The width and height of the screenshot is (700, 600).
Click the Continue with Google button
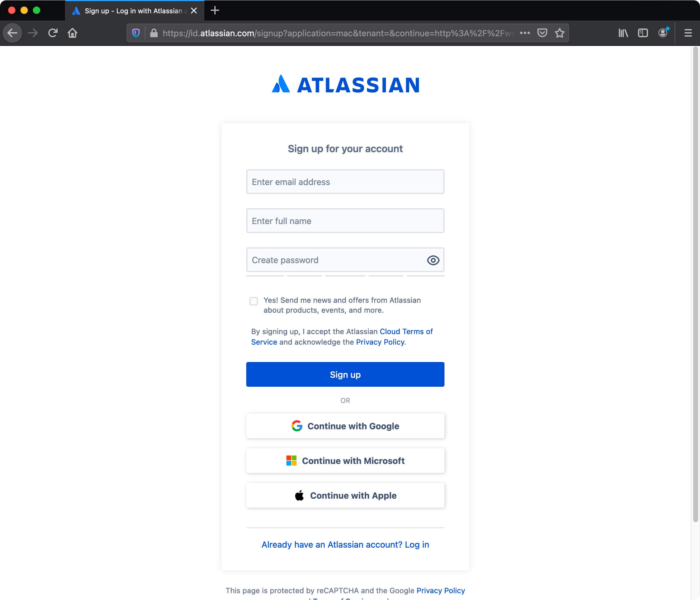pyautogui.click(x=345, y=426)
